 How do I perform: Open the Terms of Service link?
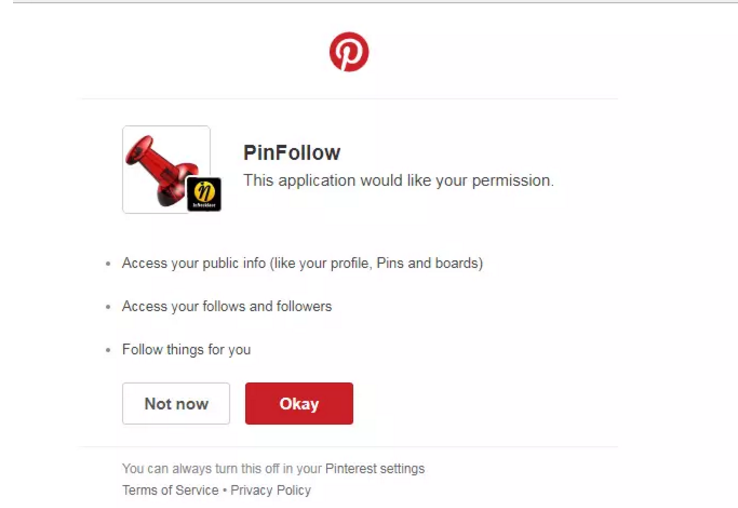click(170, 490)
